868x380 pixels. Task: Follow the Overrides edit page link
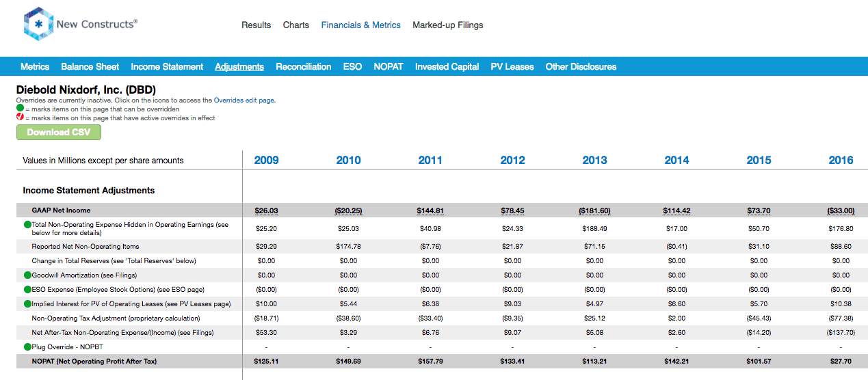244,100
